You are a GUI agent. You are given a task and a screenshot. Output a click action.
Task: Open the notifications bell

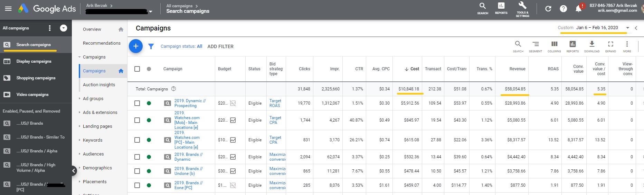(579, 9)
